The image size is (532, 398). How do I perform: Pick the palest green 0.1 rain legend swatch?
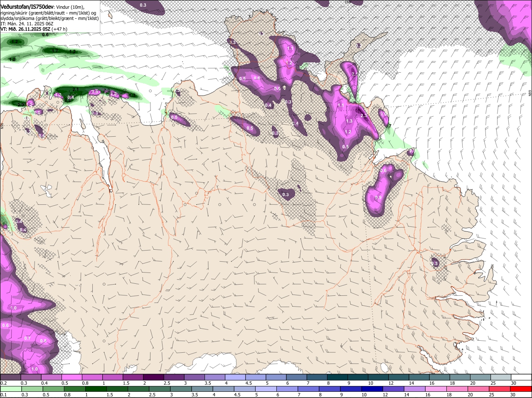coord(10,389)
